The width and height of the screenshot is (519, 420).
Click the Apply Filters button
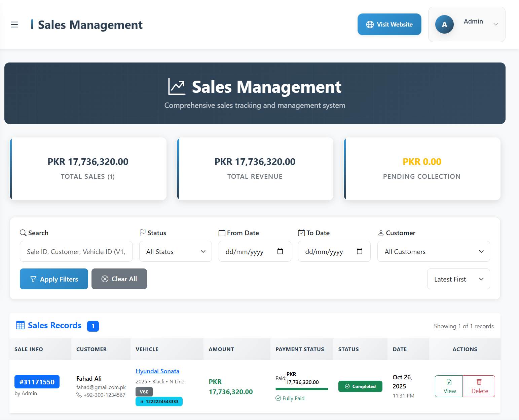[x=54, y=279]
